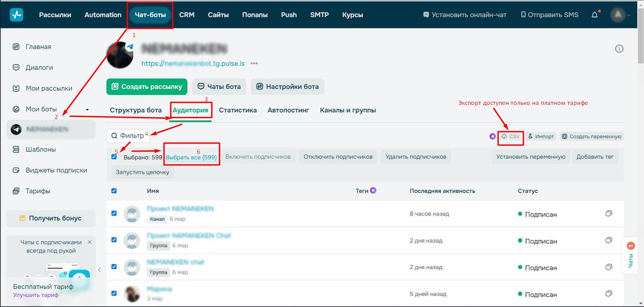
Task: Close the 'Чаты с подписчиками' promo banner
Action: (x=90, y=242)
